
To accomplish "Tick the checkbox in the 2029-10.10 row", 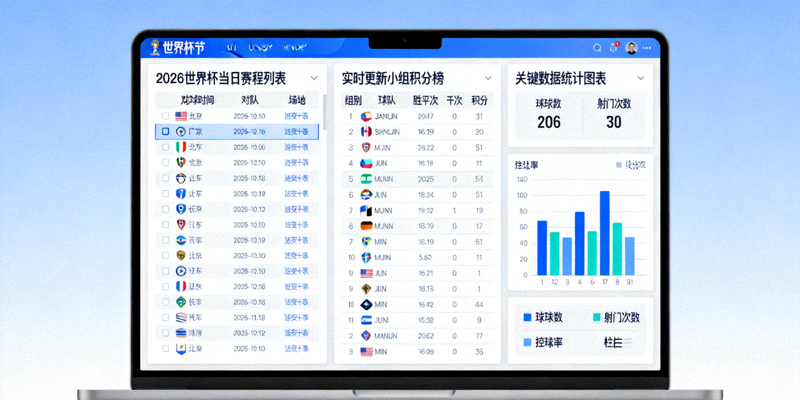I will coord(165,256).
